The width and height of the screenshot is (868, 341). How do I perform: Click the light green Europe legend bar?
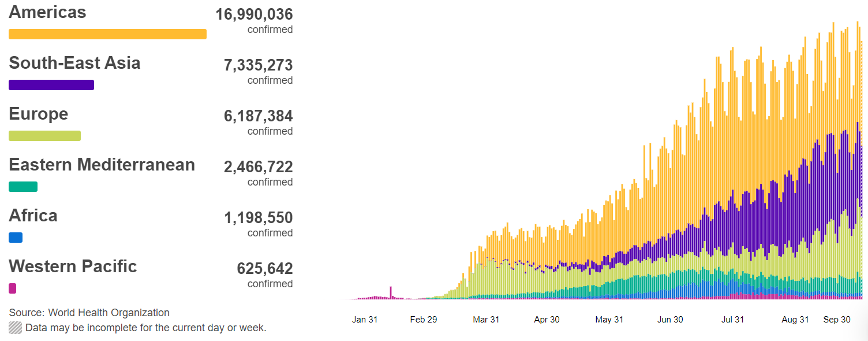pos(44,136)
